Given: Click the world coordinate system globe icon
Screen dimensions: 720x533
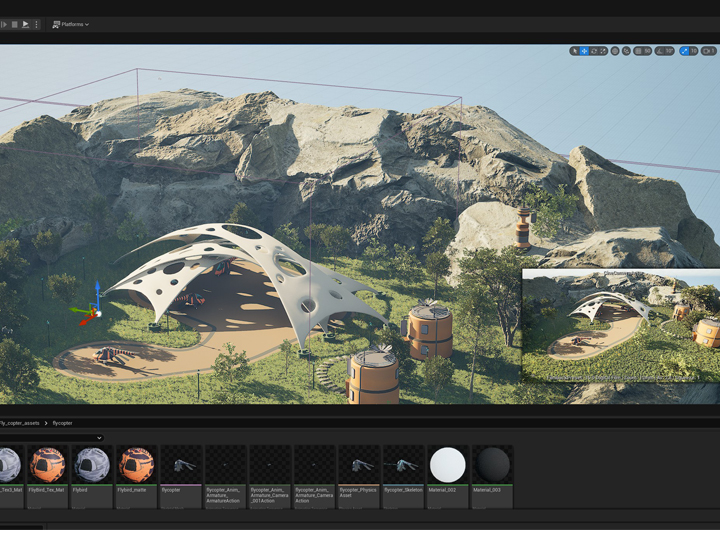Looking at the screenshot, I should pyautogui.click(x=615, y=51).
